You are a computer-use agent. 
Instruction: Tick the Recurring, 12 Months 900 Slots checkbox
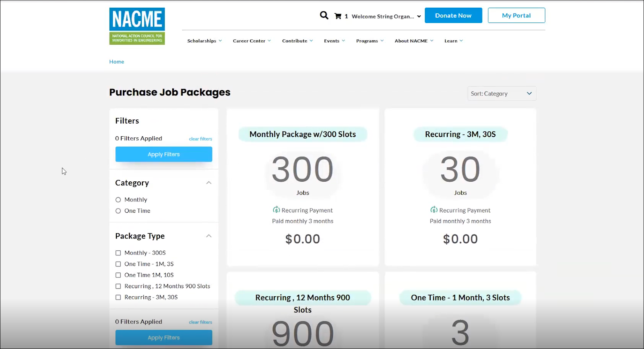pos(118,286)
